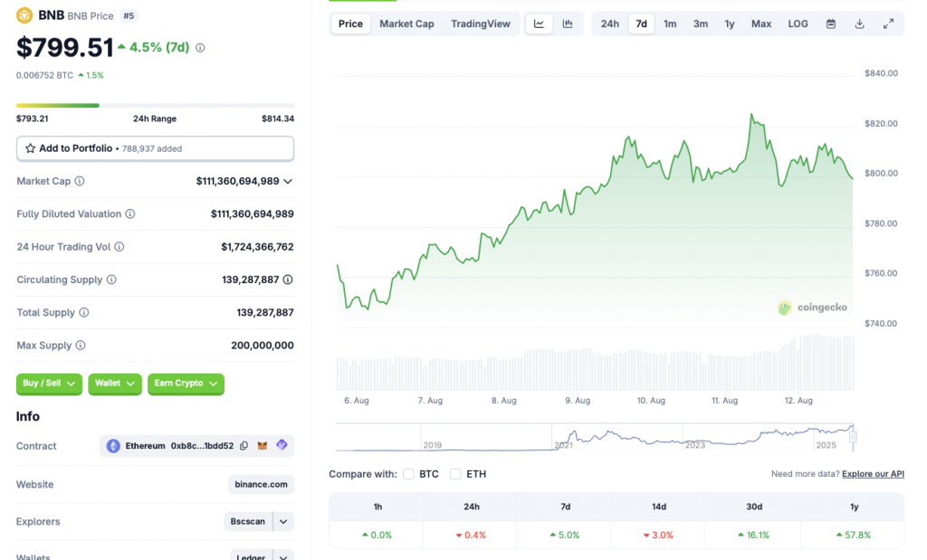Image resolution: width=927 pixels, height=560 pixels.
Task: Open the binance.com website link
Action: tap(261, 484)
